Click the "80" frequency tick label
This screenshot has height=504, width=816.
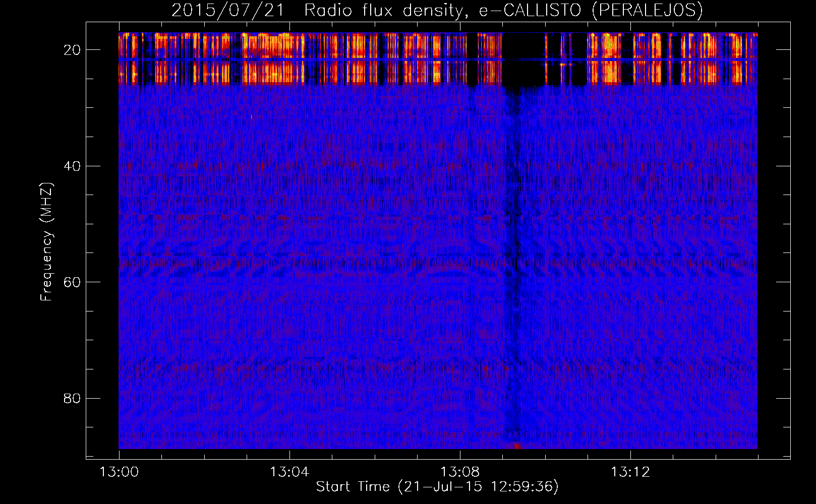pos(72,398)
